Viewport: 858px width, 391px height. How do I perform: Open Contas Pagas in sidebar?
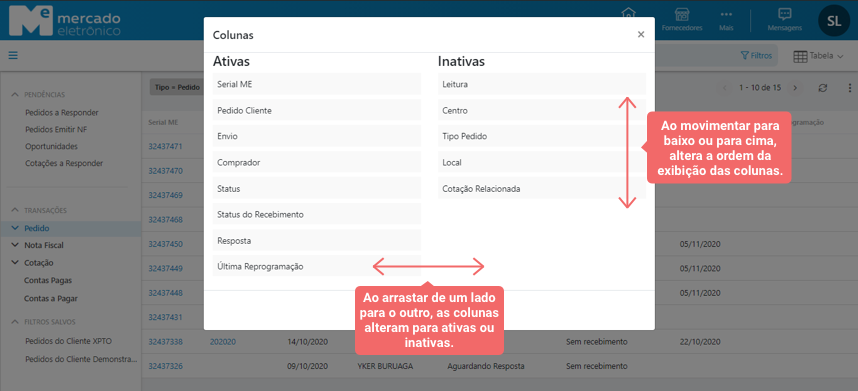click(x=48, y=281)
